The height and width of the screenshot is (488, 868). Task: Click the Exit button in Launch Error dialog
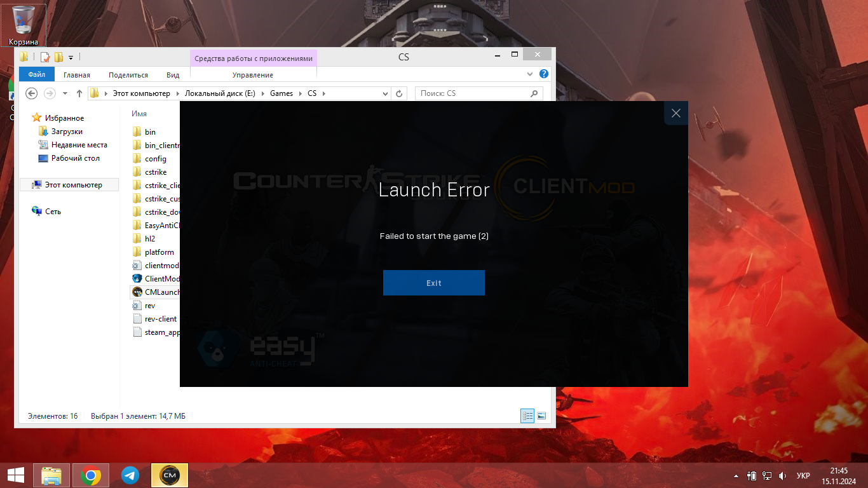click(434, 283)
